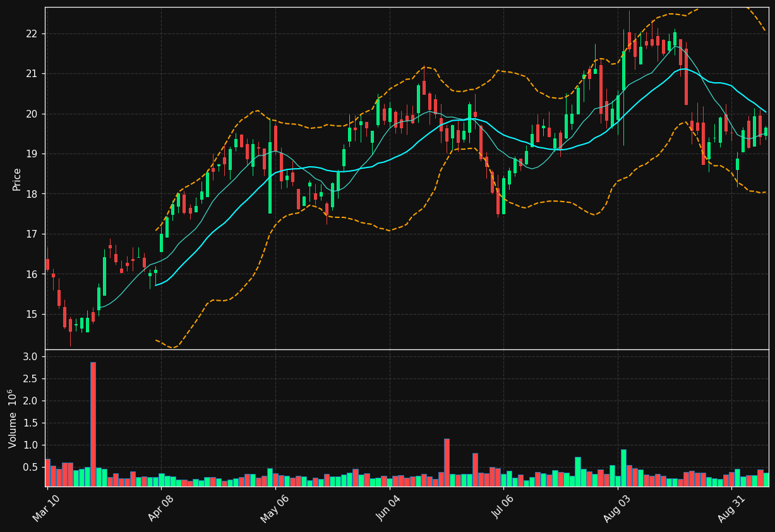Select the 'Apr 08' date tick label
The width and height of the screenshot is (775, 532).
[x=160, y=509]
